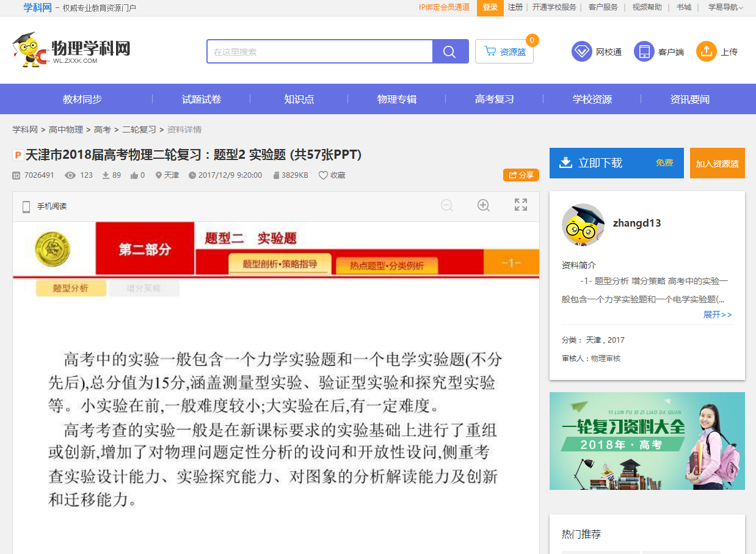Image resolution: width=756 pixels, height=554 pixels.
Task: Open the 一轮复习资料大全 banner
Action: tap(647, 440)
